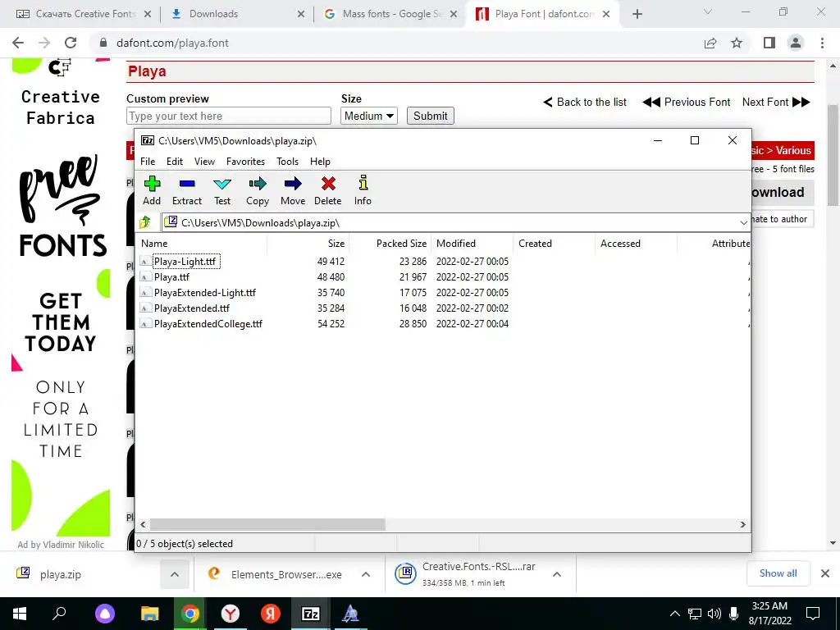Bookmark this page with the star icon
The width and height of the screenshot is (840, 630).
point(737,43)
